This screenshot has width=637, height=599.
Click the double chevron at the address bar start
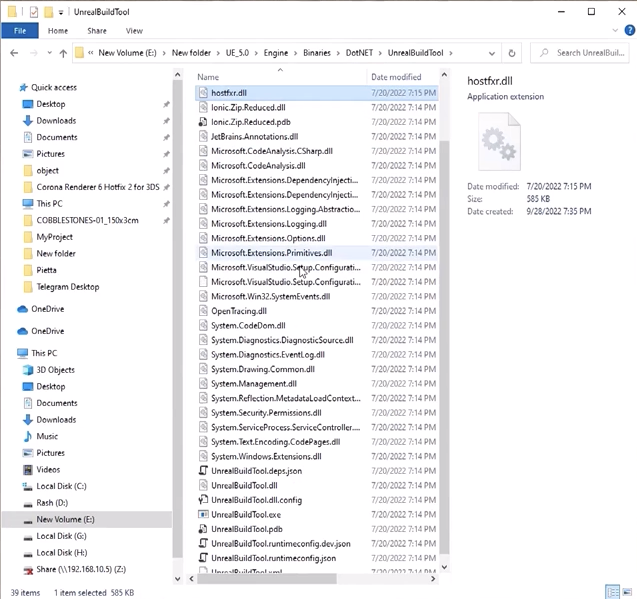pos(91,53)
